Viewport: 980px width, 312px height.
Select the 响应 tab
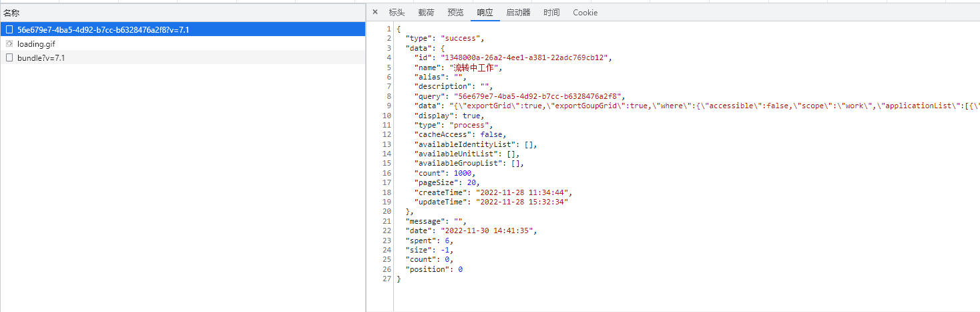(x=485, y=13)
